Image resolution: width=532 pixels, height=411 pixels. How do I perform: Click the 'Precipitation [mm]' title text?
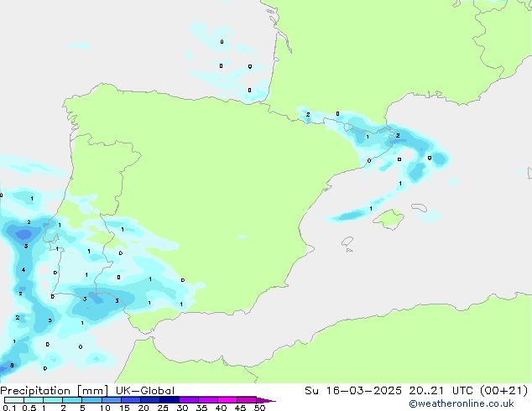55,391
